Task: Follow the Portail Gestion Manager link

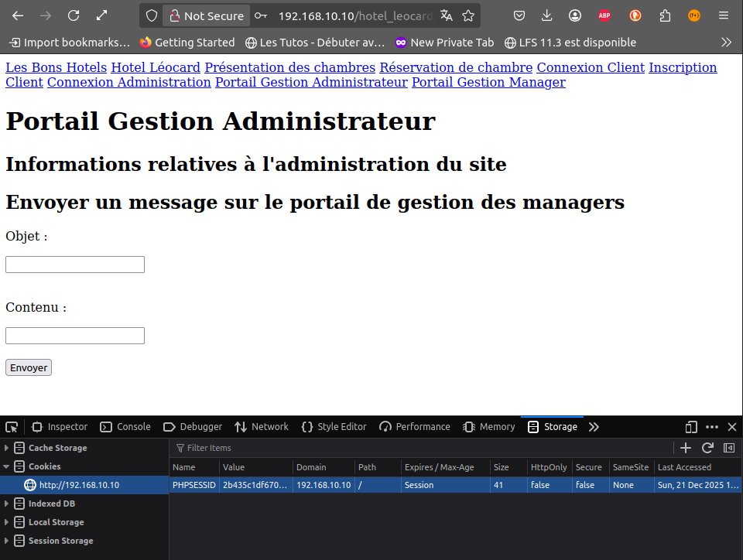Action: (x=488, y=82)
